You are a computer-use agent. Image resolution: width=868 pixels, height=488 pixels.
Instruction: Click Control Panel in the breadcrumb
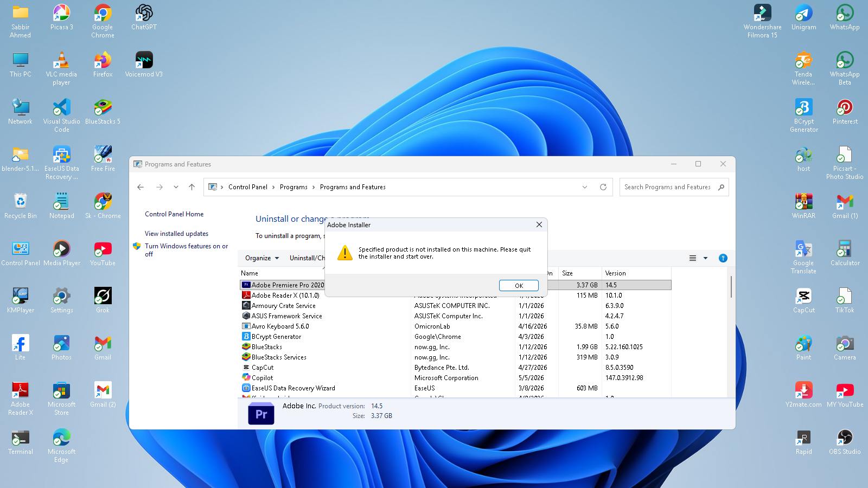248,187
